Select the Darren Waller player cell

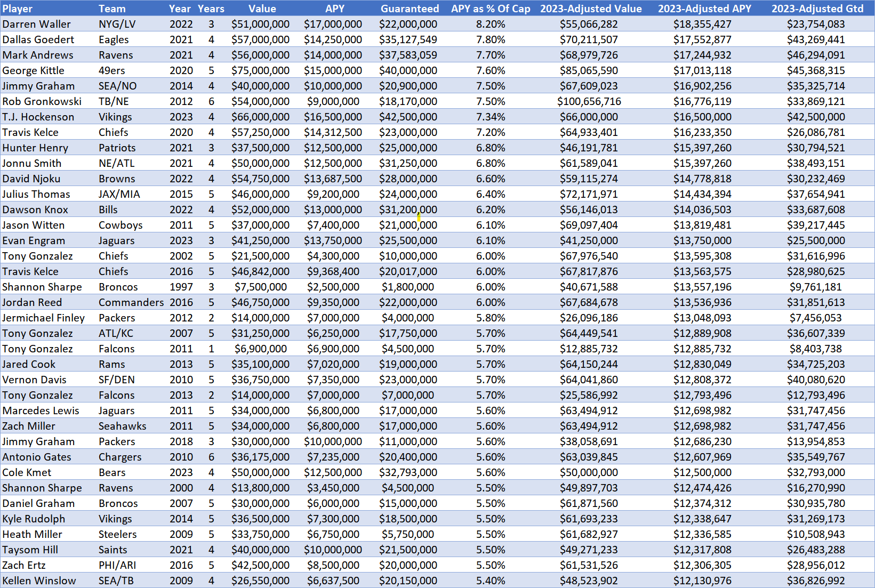tap(36, 24)
